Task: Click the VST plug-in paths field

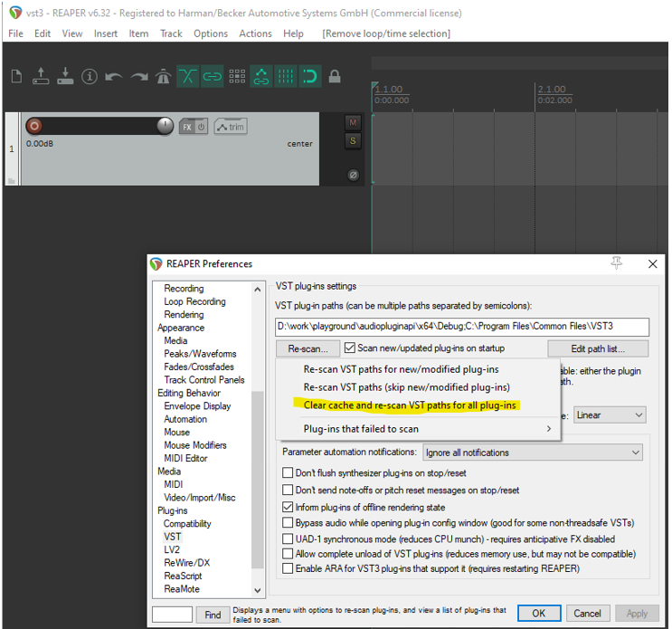Action: point(462,327)
